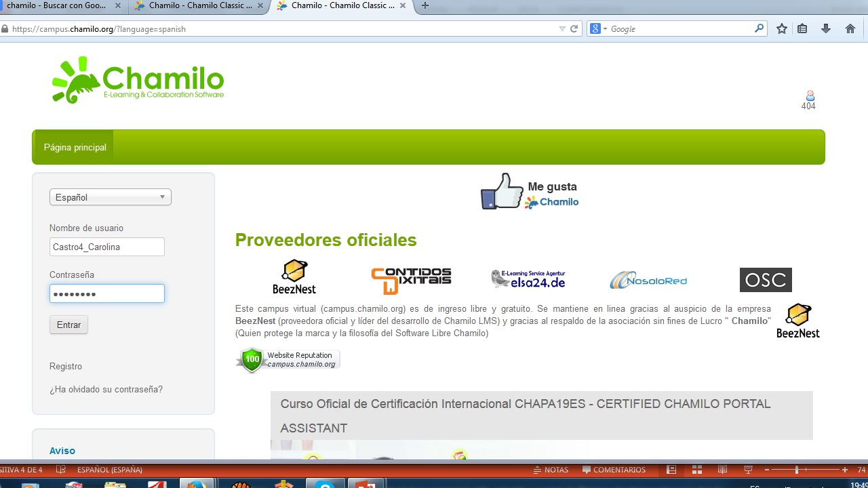Viewport: 868px width, 488px height.
Task: Click the Contraseña password field
Action: point(107,293)
